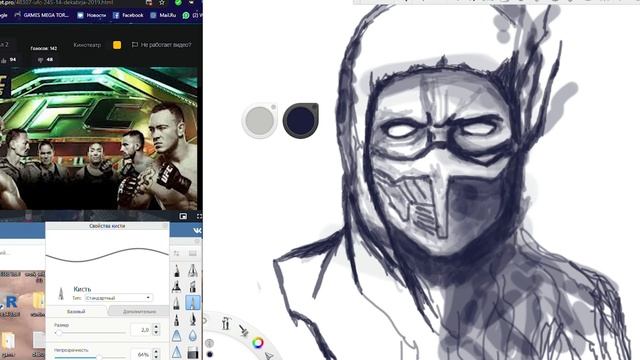Click the brush size value field 2,0

141,329
